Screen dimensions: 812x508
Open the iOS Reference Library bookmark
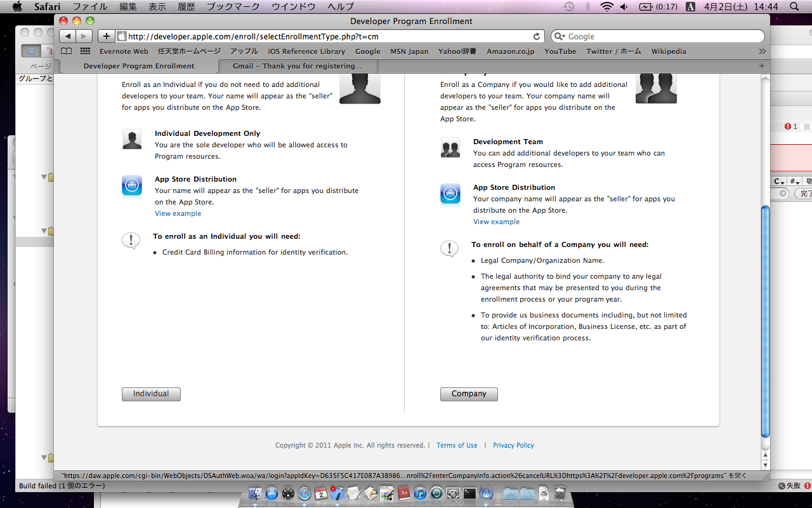click(306, 51)
